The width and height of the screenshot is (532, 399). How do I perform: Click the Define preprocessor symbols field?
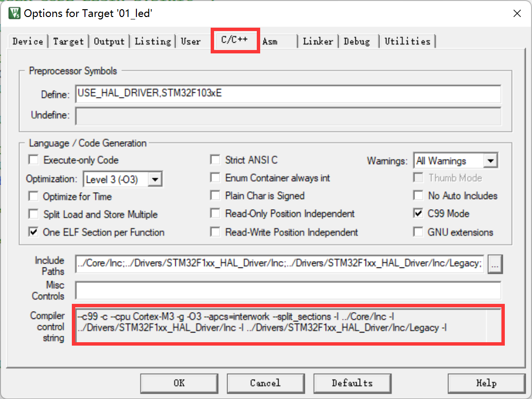coord(287,94)
